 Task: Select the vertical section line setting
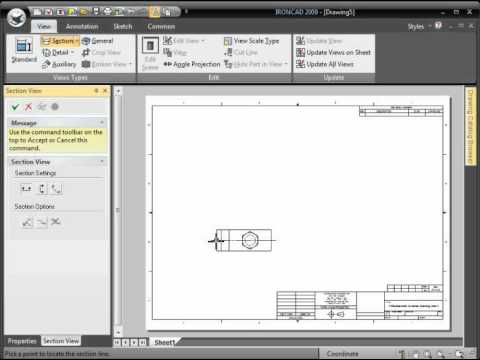point(43,189)
